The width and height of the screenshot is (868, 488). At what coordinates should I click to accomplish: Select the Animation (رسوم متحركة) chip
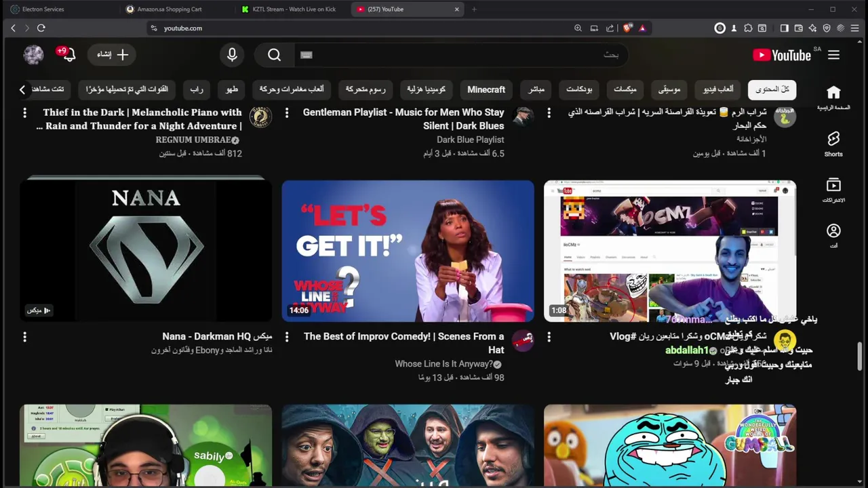pyautogui.click(x=366, y=89)
